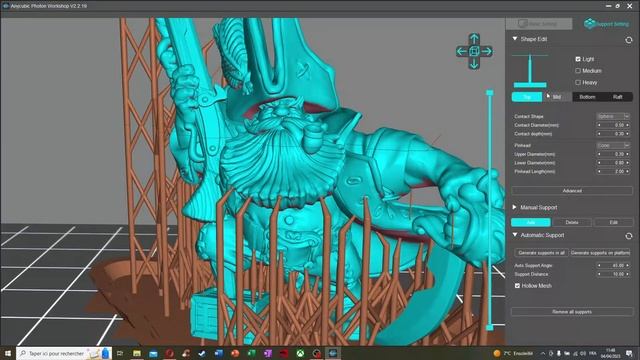
Task: Open the Contact Shape dropdown
Action: 613,116
